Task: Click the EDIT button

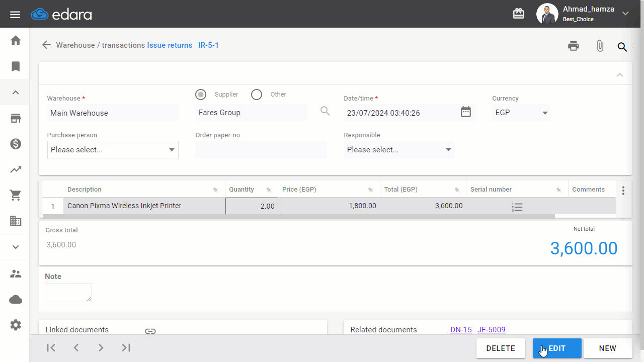Action: pyautogui.click(x=557, y=348)
